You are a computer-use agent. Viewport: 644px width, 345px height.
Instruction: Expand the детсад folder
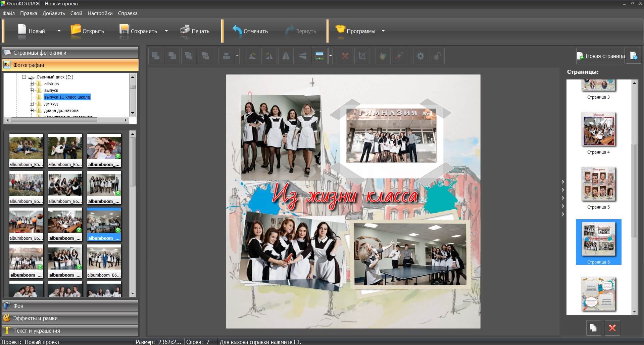click(x=32, y=104)
